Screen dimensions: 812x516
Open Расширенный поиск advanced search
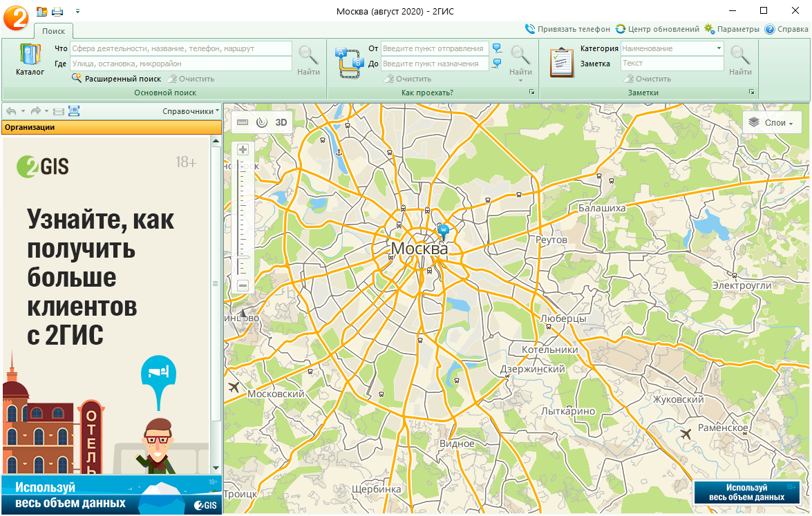116,79
